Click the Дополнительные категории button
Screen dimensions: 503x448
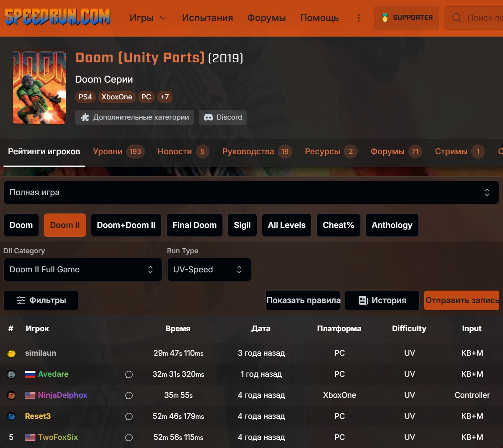click(x=134, y=117)
